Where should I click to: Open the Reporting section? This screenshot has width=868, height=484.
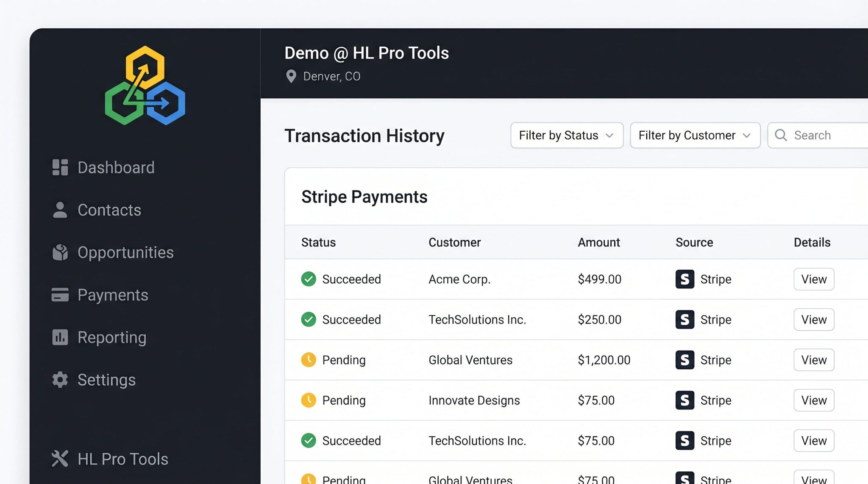99,337
